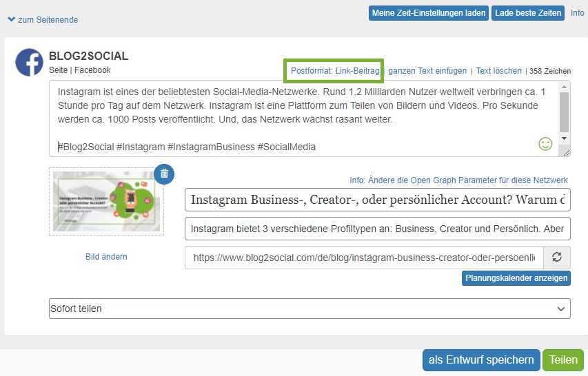588x376 pixels.
Task: Click Meine Zeit-Einstellungen laden button
Action: tap(429, 13)
